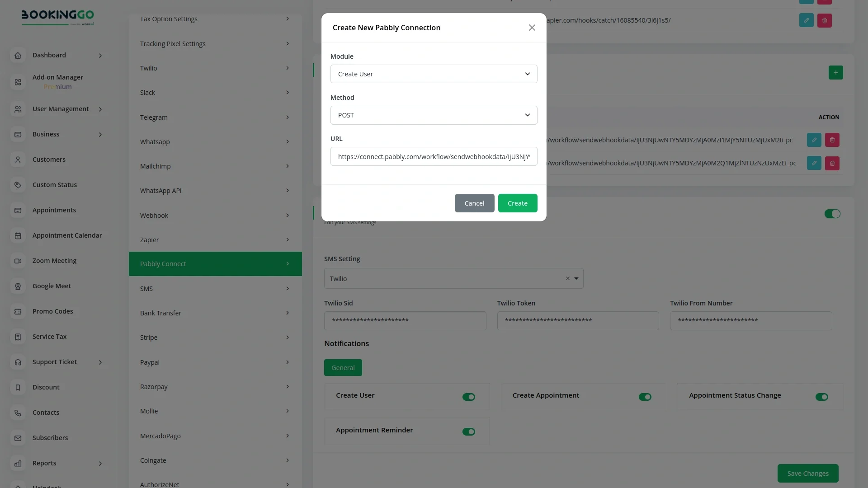This screenshot has height=488, width=868.
Task: Toggle the Create User notification switch
Action: pyautogui.click(x=468, y=397)
